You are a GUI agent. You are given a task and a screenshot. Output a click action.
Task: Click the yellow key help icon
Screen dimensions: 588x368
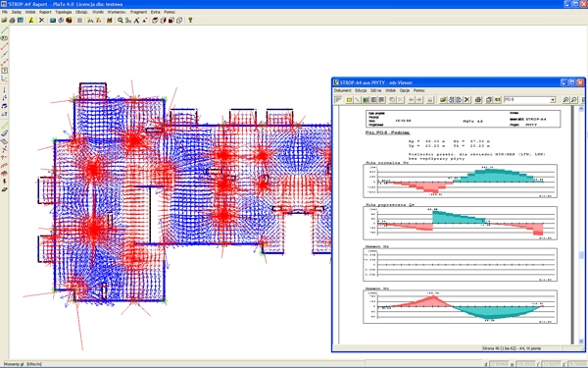click(x=190, y=21)
